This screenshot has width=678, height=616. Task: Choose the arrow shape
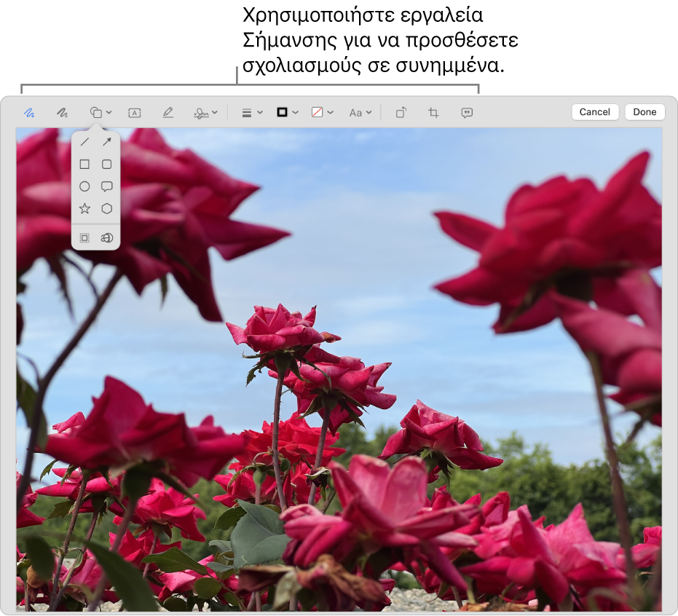click(107, 142)
